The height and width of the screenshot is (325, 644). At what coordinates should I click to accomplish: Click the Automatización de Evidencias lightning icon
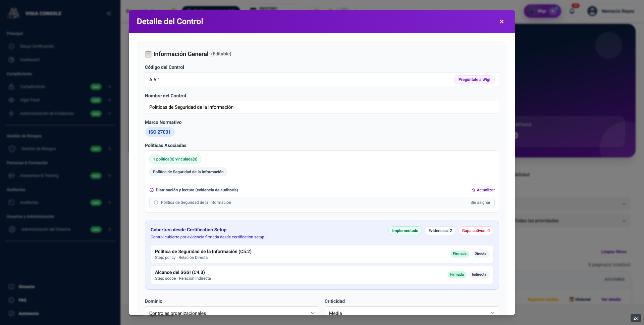click(11, 113)
